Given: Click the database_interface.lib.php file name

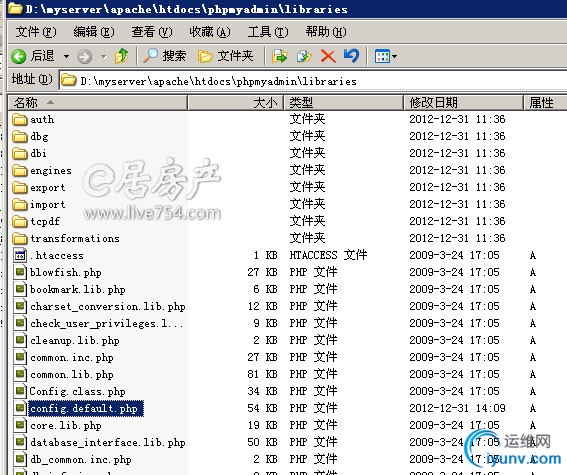Looking at the screenshot, I should [108, 442].
